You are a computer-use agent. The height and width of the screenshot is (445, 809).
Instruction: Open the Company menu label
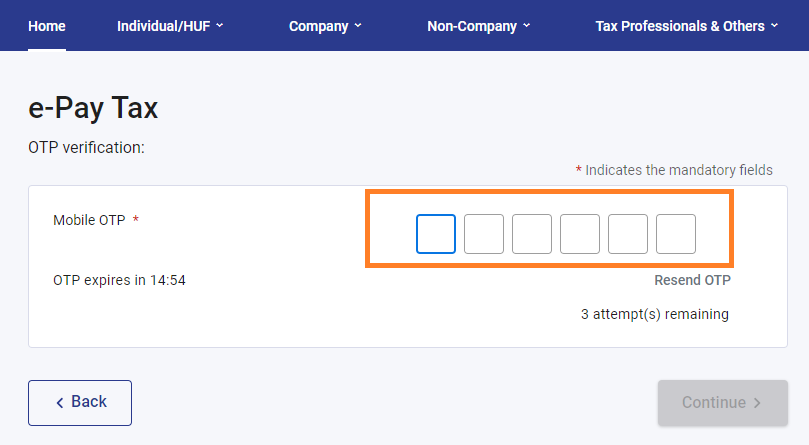[318, 26]
